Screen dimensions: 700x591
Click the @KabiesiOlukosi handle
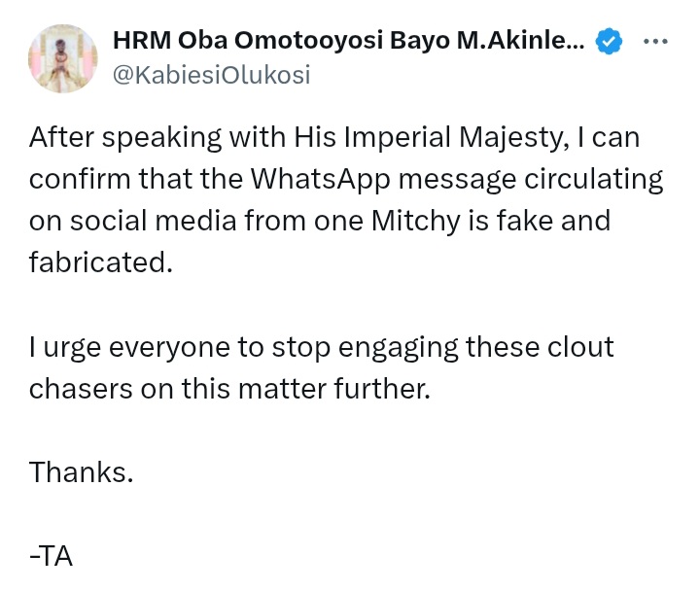point(211,75)
